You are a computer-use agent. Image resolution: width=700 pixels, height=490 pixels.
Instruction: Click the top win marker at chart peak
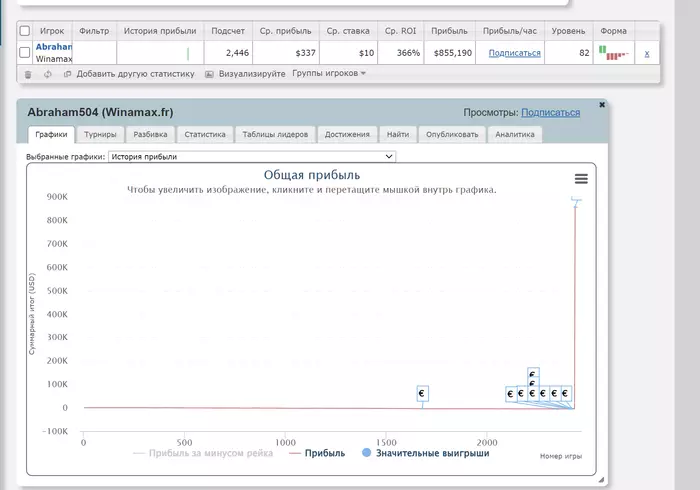576,202
